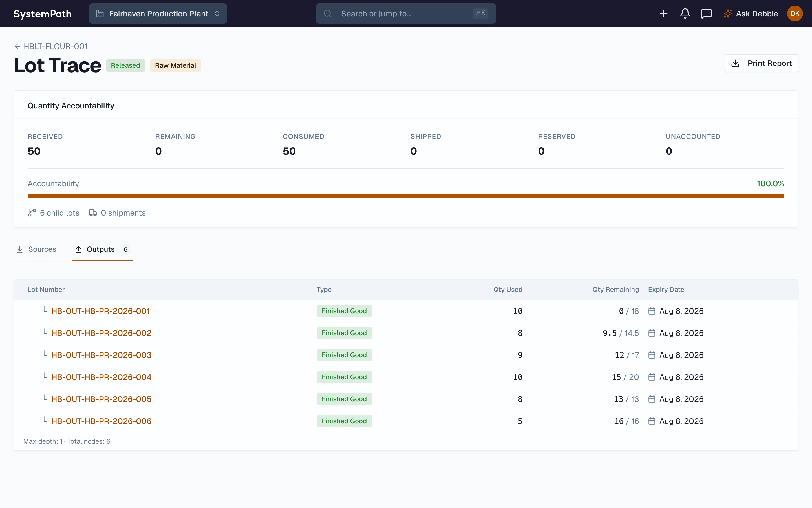This screenshot has width=812, height=508.
Task: Click the CONSUMED value 50
Action: coord(289,151)
